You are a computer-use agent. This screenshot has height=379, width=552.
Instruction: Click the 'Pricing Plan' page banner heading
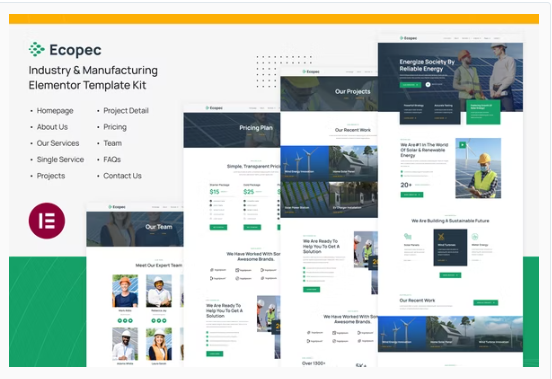tap(256, 128)
